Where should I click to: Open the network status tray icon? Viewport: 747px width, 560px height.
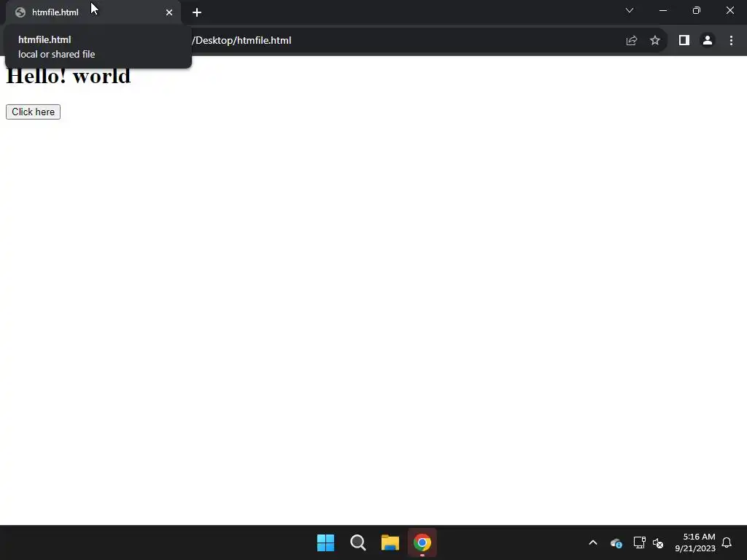click(x=639, y=542)
